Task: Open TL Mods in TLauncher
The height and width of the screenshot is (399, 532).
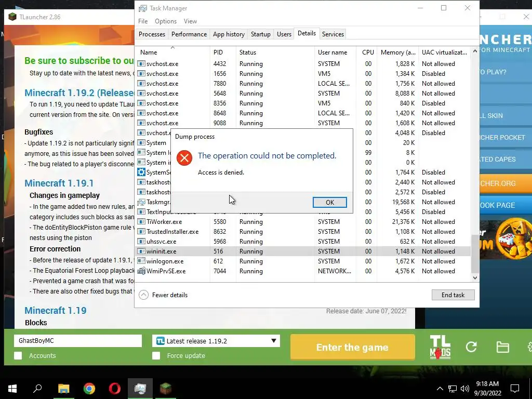Action: (x=441, y=347)
